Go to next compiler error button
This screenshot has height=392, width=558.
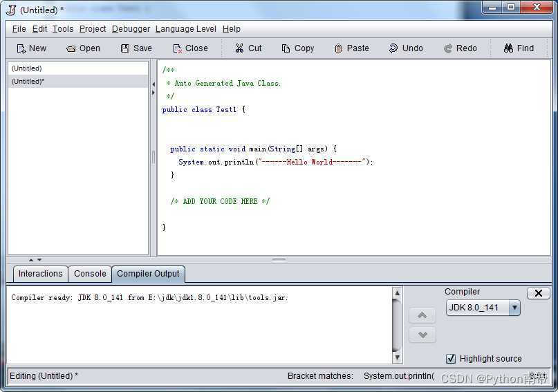pyautogui.click(x=422, y=335)
